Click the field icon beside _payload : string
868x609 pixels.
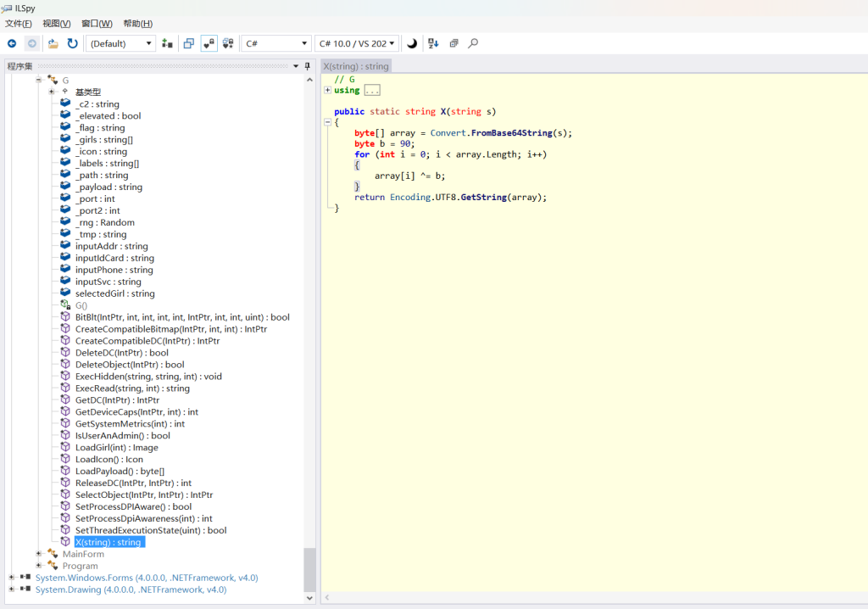[65, 187]
